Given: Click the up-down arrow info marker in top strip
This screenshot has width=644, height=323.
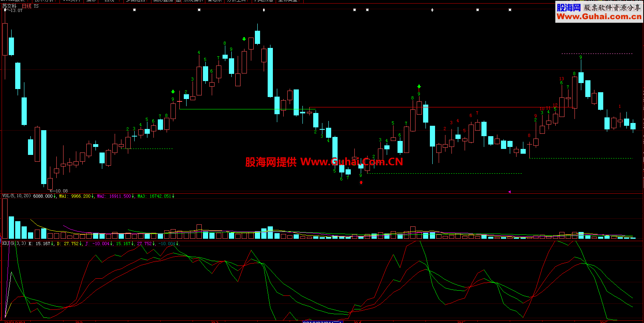Looking at the screenshot, I should pos(264,10).
